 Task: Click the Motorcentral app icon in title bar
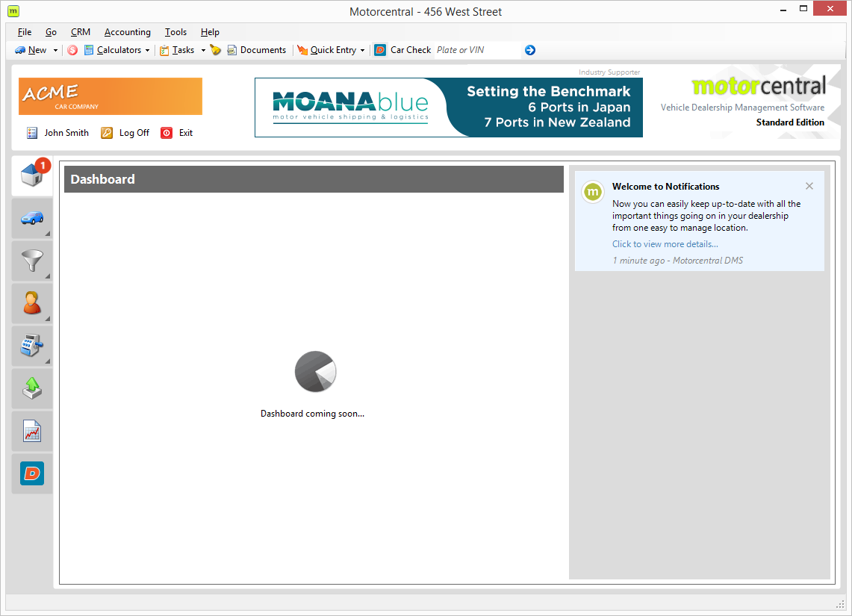(13, 11)
